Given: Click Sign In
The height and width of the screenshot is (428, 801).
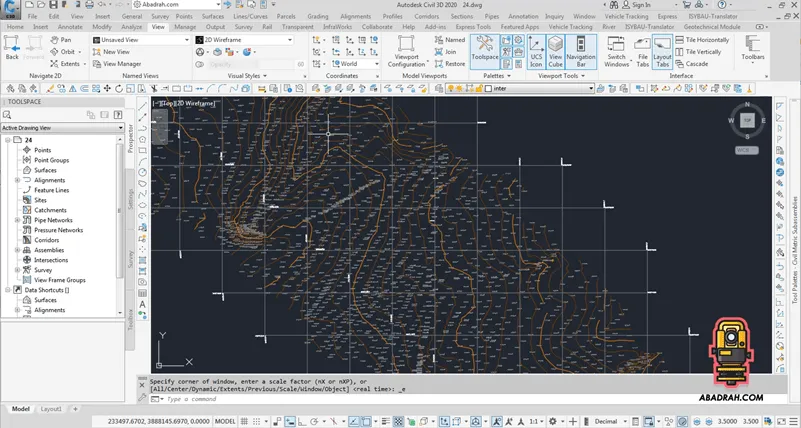Looking at the screenshot, I should pos(641,5).
